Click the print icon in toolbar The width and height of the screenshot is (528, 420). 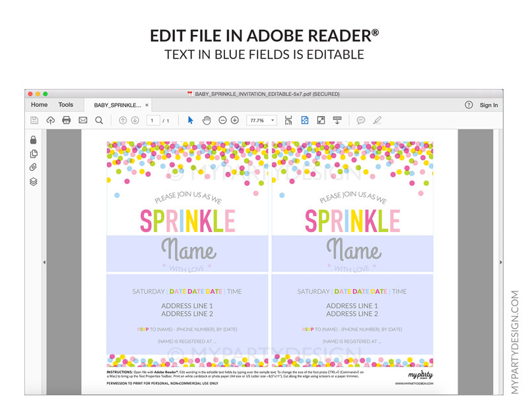point(66,121)
